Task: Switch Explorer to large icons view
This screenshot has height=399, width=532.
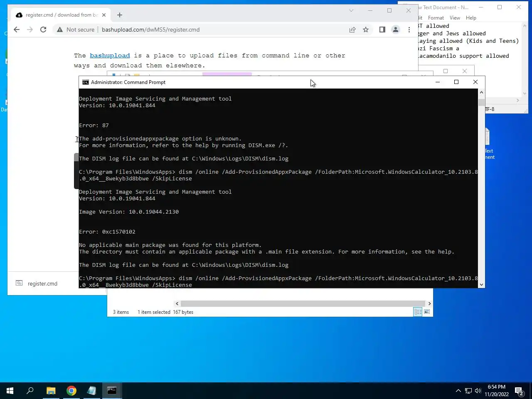Action: point(427,312)
